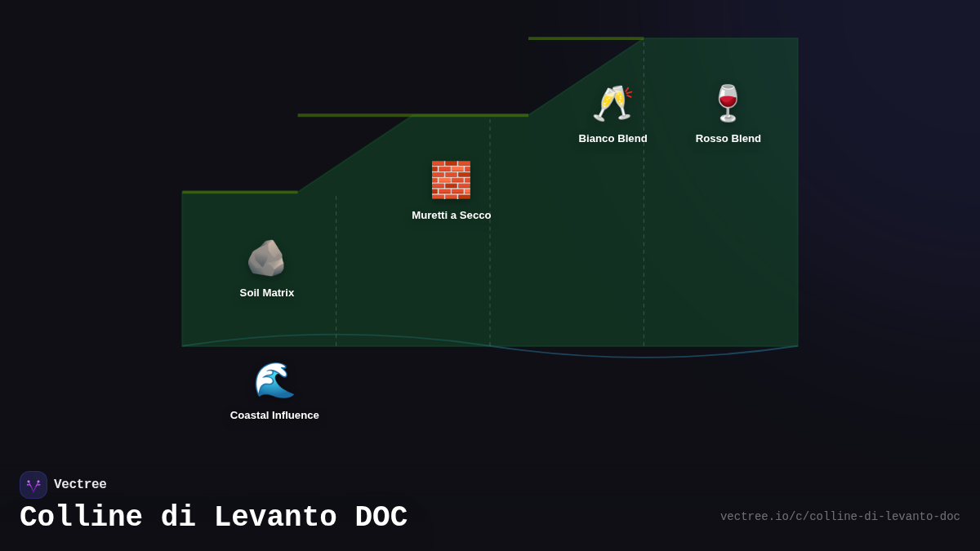
Task: Click the rock icon above Soil Matrix
Action: point(266,258)
